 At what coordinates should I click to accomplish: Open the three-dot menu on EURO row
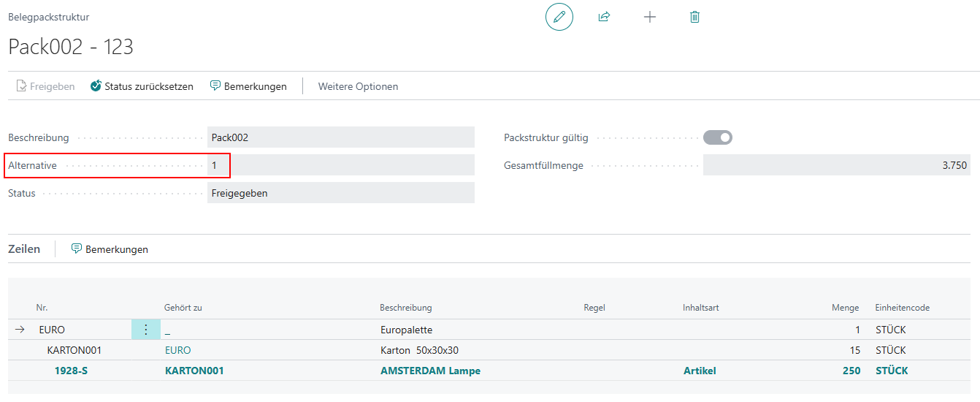(x=145, y=330)
